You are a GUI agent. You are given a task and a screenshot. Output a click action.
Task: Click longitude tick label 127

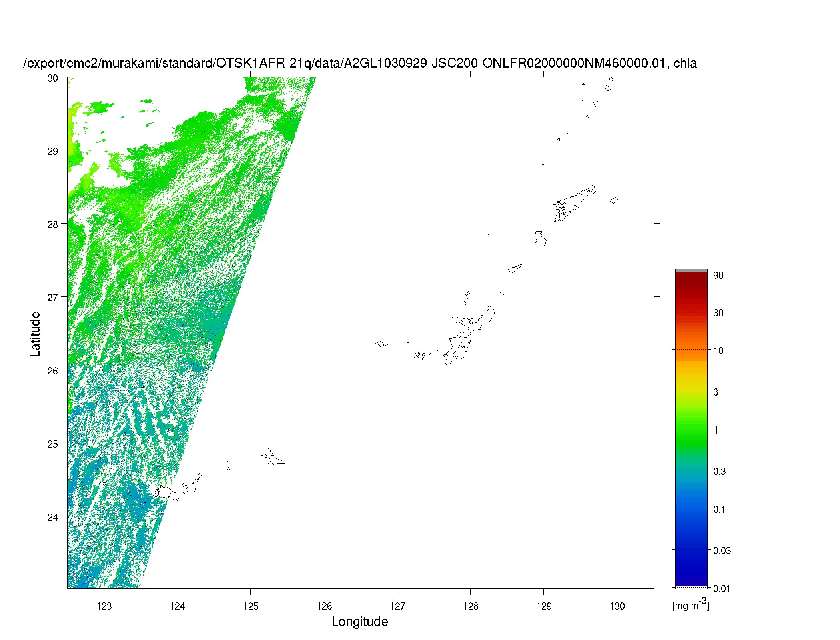coord(397,606)
